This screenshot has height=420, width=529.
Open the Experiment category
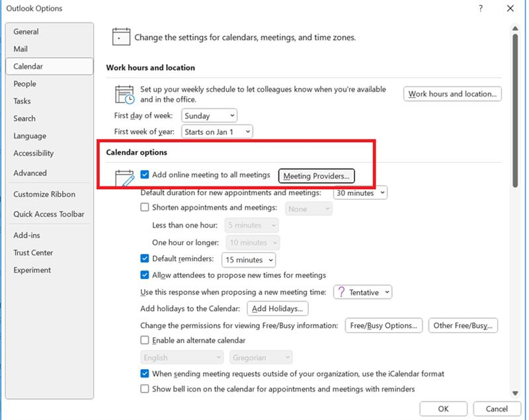(x=49, y=271)
